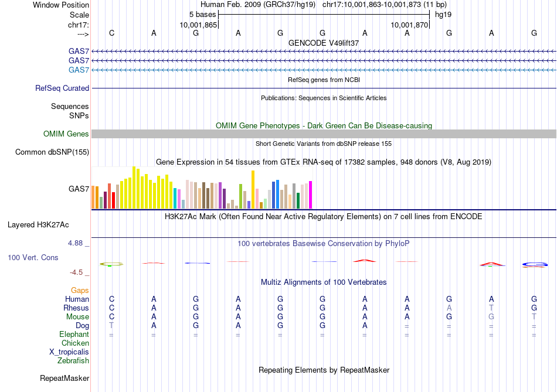Click the Common dbSNP(155) track label
Viewport: 557px width, 392px height.
[x=52, y=152]
